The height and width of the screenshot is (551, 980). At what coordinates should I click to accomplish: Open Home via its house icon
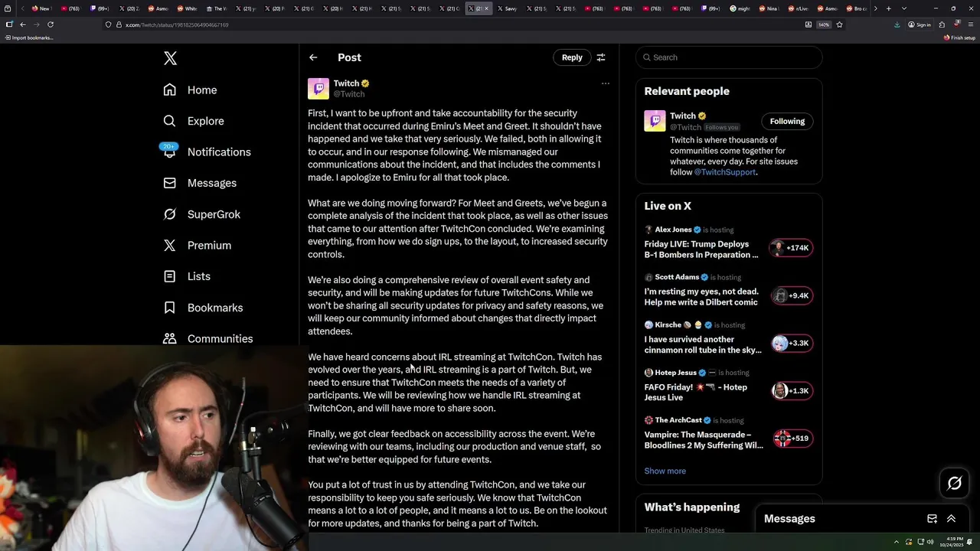pos(169,90)
